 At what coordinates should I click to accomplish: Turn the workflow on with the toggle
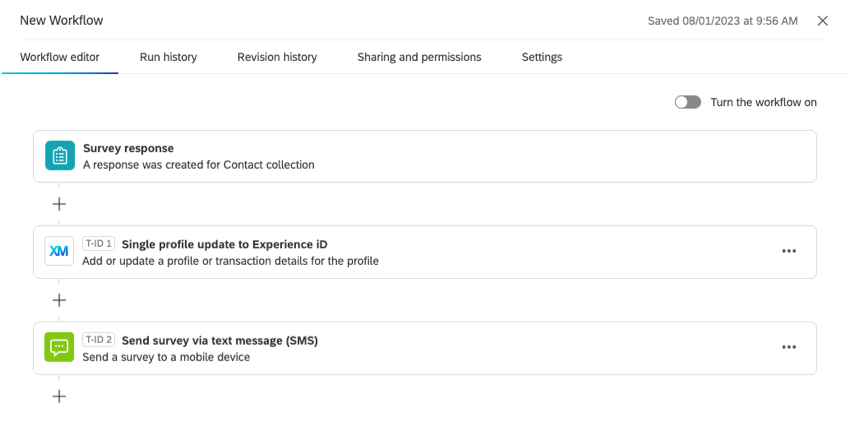(688, 102)
